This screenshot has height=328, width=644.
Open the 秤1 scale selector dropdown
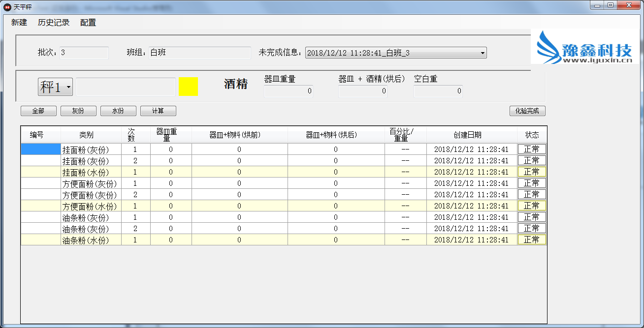(55, 87)
